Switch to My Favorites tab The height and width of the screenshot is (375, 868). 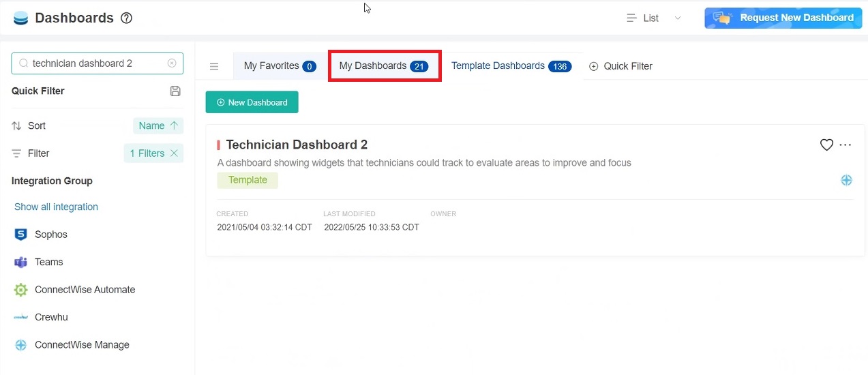[x=280, y=66]
